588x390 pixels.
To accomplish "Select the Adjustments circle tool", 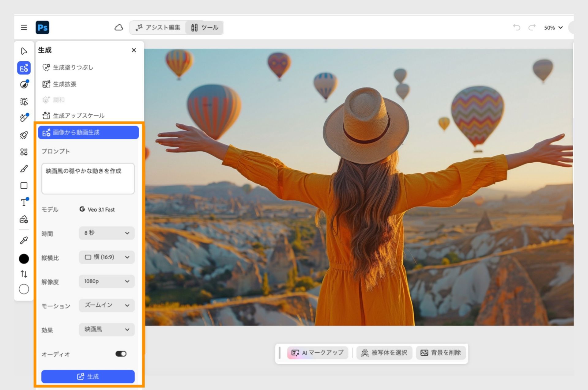I will point(24,84).
